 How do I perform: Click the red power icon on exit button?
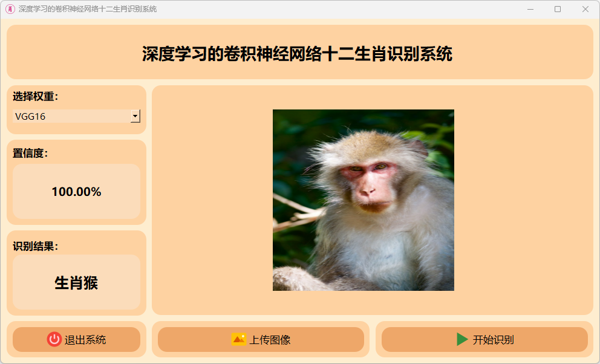pos(54,339)
